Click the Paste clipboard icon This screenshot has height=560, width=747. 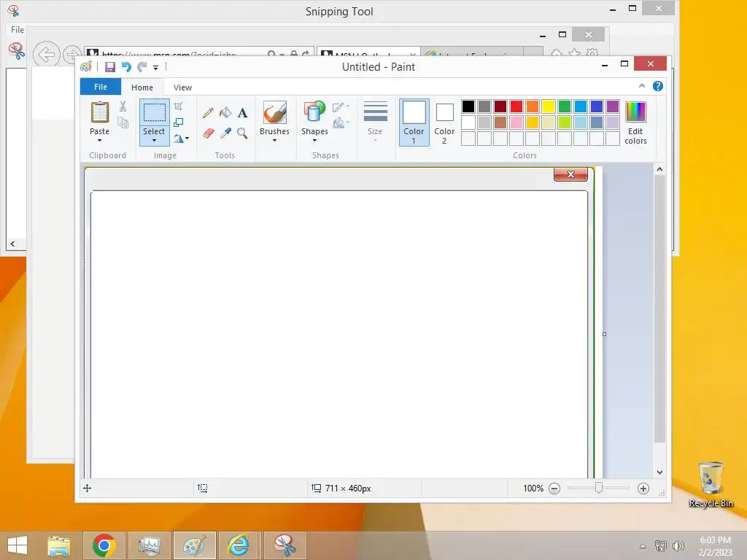tap(99, 112)
